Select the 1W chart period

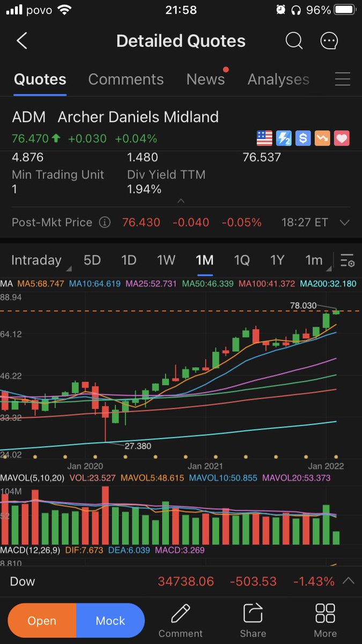166,260
